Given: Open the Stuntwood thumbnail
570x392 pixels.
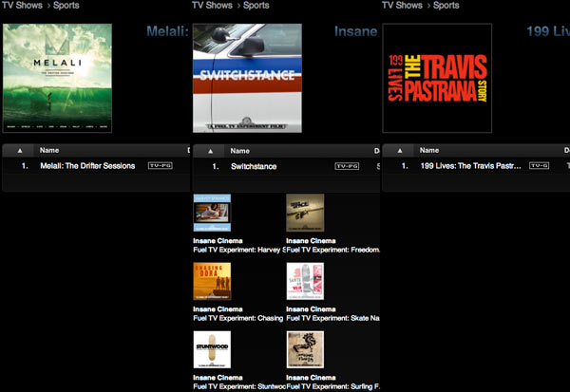Looking at the screenshot, I should click(x=212, y=349).
